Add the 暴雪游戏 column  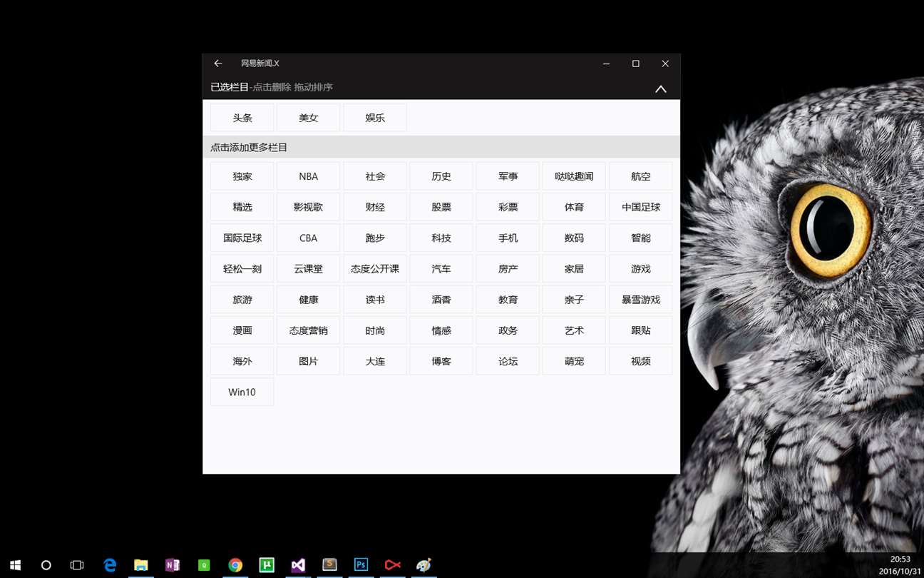(641, 300)
